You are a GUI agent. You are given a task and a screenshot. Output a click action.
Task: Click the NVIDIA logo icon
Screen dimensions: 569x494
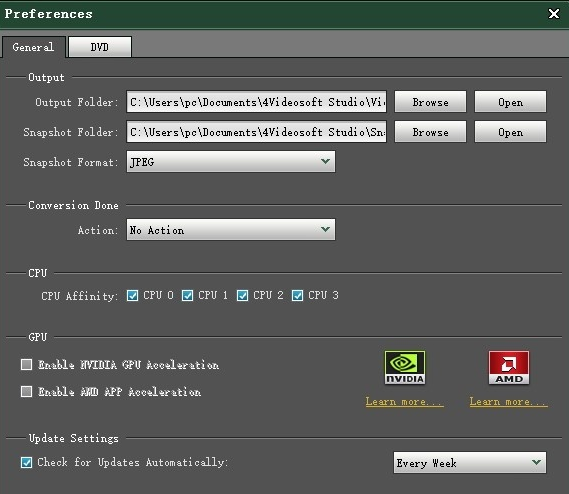coord(405,367)
